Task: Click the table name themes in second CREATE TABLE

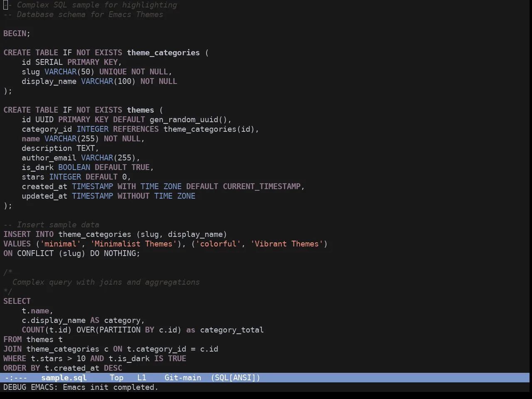Action: (x=140, y=110)
